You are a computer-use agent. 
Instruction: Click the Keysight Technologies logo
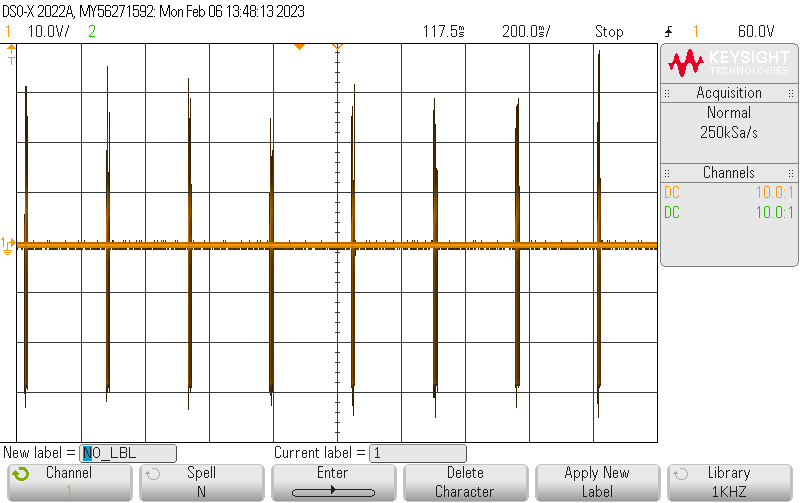click(x=729, y=63)
